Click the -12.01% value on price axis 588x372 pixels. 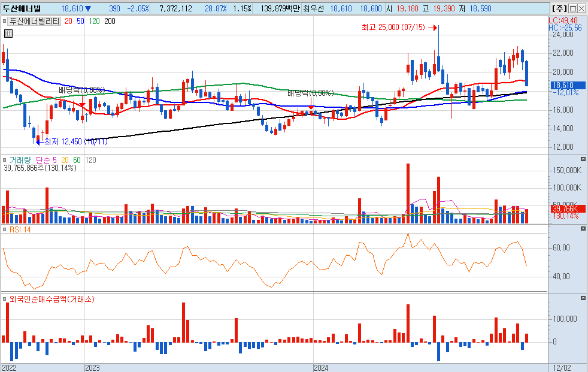pyautogui.click(x=565, y=93)
